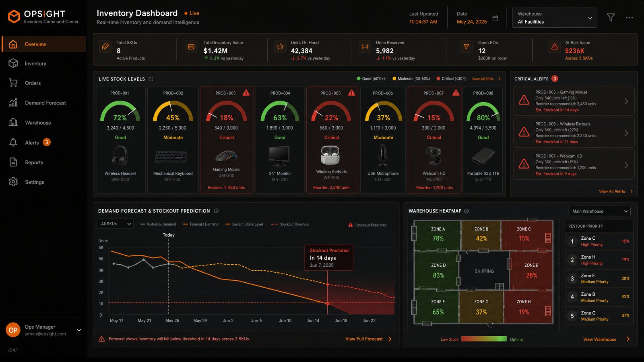The height and width of the screenshot is (362, 644).
Task: Toggle the Historical Demand legend series
Action: click(x=158, y=224)
